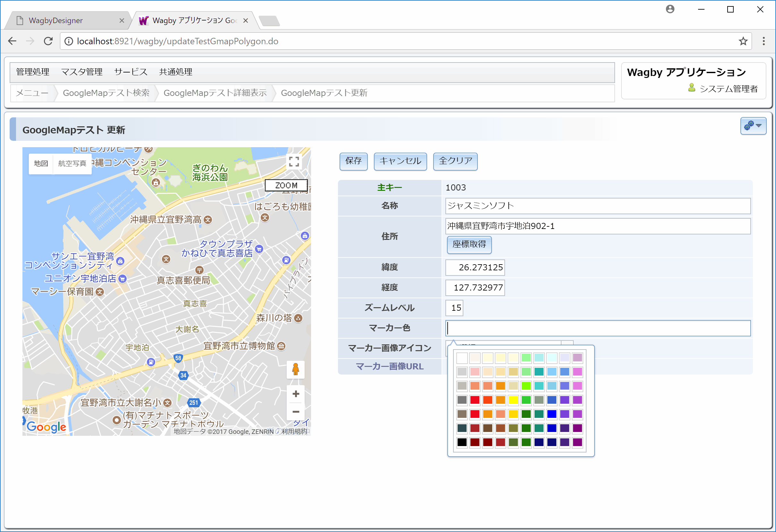Screen dimensions: 776x532
Task: Close the Wagby アプリケーション tab
Action: [245, 21]
